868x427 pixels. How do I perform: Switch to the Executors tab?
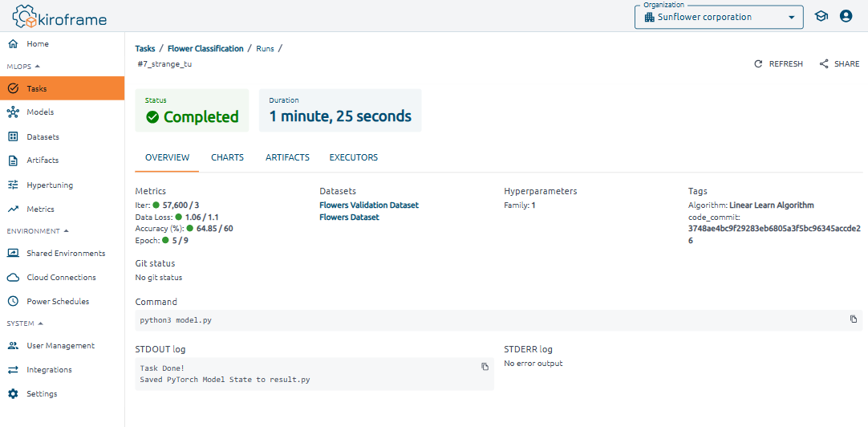click(354, 157)
